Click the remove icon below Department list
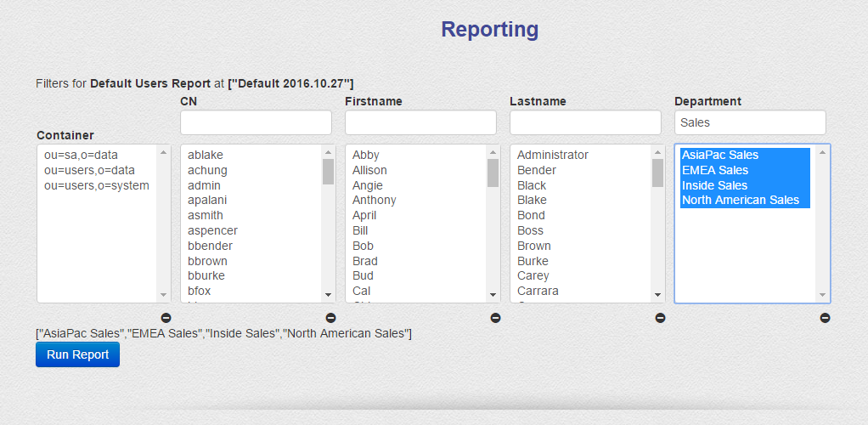This screenshot has width=868, height=425. (x=825, y=318)
